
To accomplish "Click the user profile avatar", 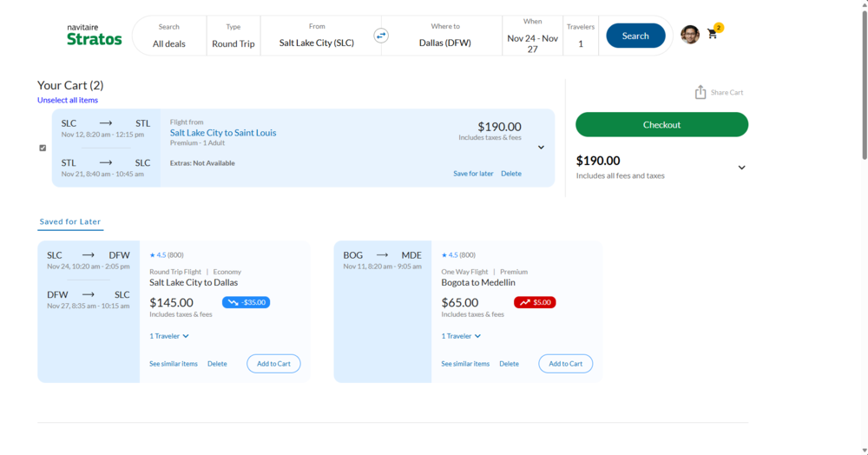I will coord(690,35).
